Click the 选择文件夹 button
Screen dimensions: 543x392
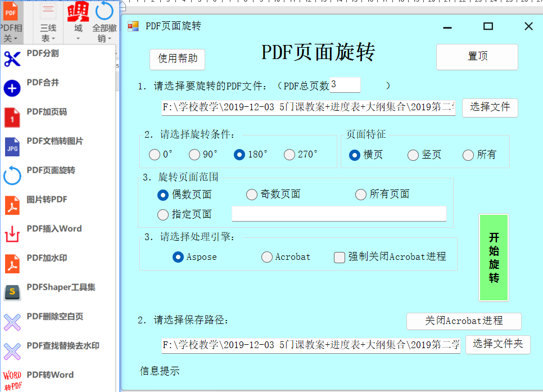(x=497, y=345)
